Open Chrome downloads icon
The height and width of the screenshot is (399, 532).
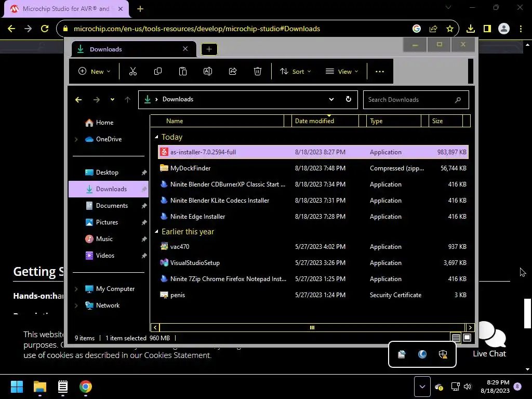pyautogui.click(x=470, y=29)
